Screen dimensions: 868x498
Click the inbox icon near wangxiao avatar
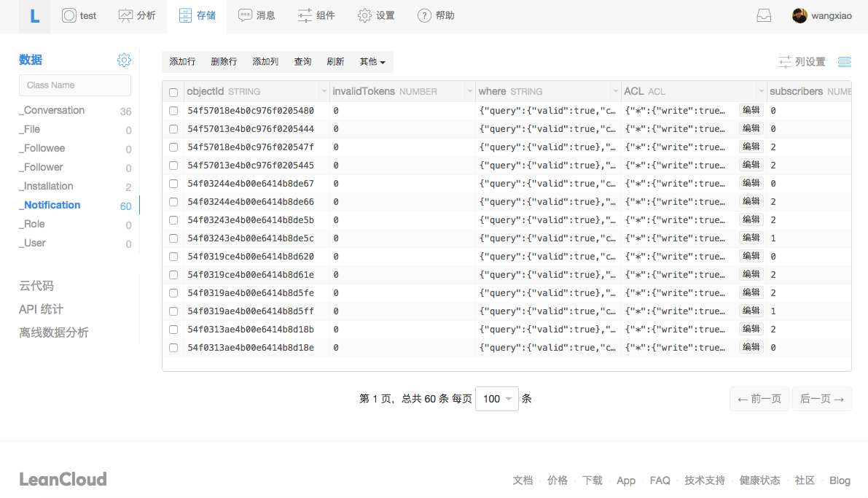pyautogui.click(x=763, y=15)
